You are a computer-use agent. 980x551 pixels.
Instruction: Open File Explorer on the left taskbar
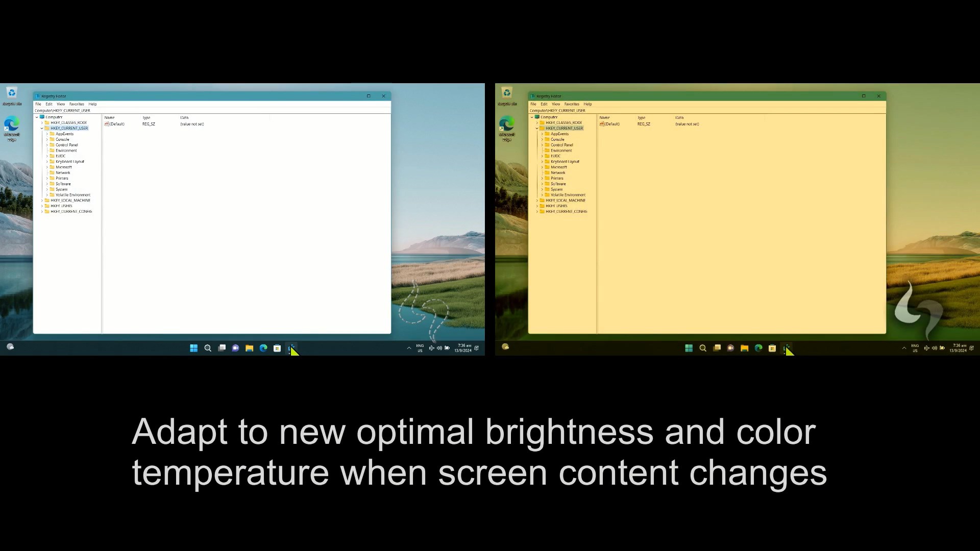(249, 348)
